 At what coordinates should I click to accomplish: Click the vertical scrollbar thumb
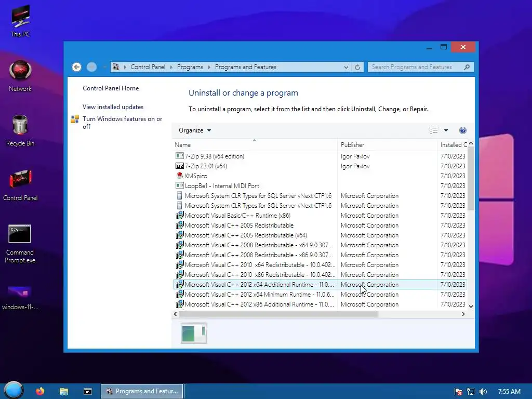(x=471, y=179)
